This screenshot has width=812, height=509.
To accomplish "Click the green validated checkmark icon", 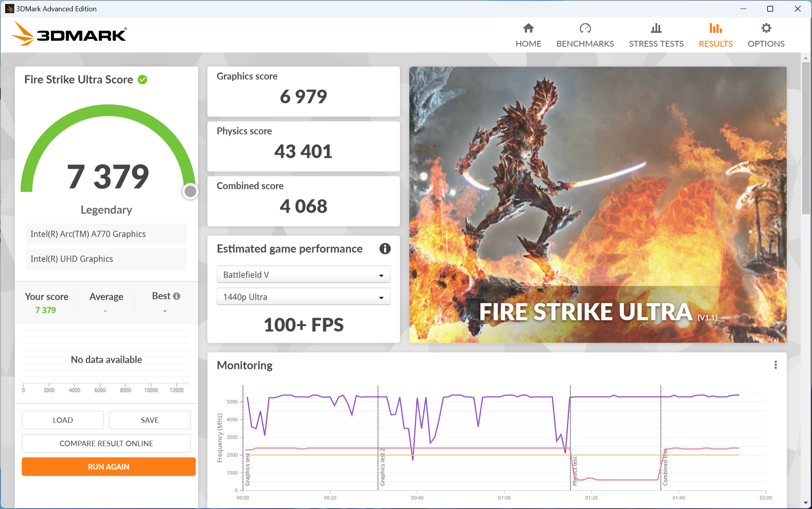I will click(143, 80).
